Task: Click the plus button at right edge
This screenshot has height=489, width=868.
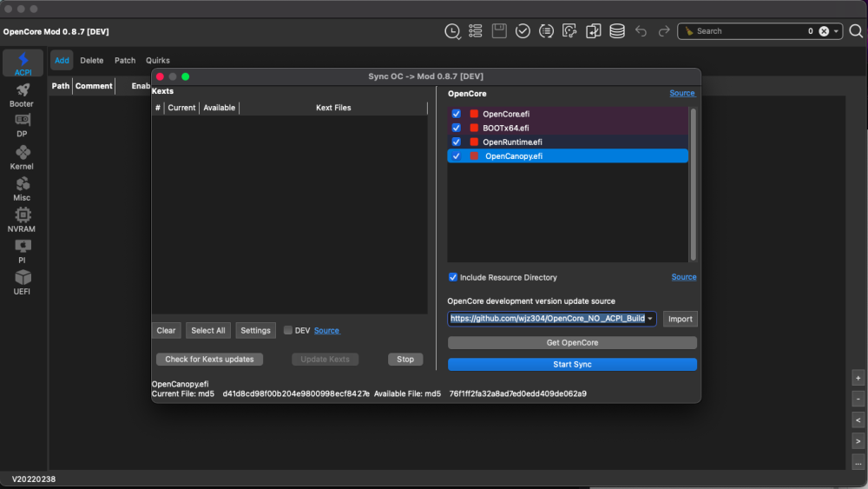Action: (858, 378)
